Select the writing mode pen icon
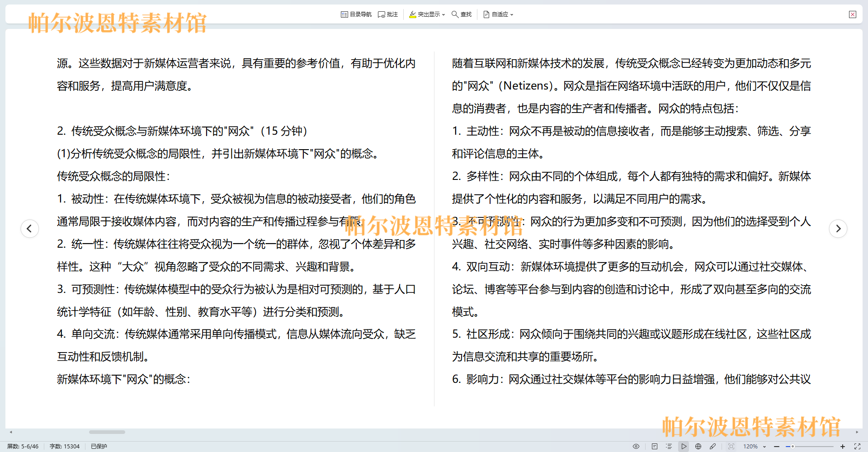The height and width of the screenshot is (452, 868). [x=713, y=446]
